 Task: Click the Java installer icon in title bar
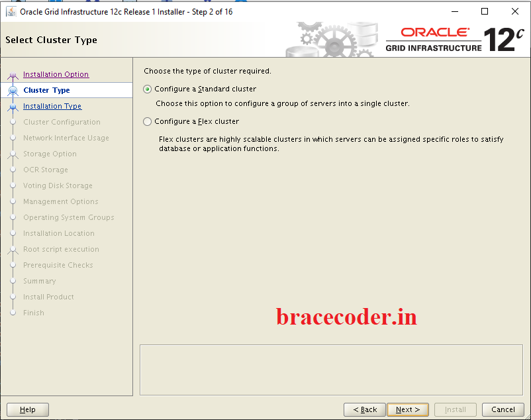11,12
